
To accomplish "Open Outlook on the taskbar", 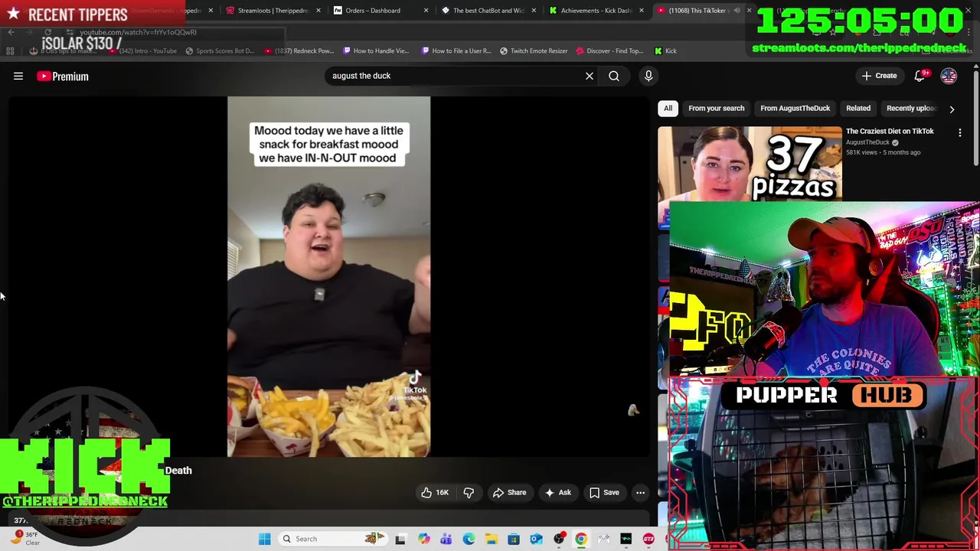I will pyautogui.click(x=536, y=539).
